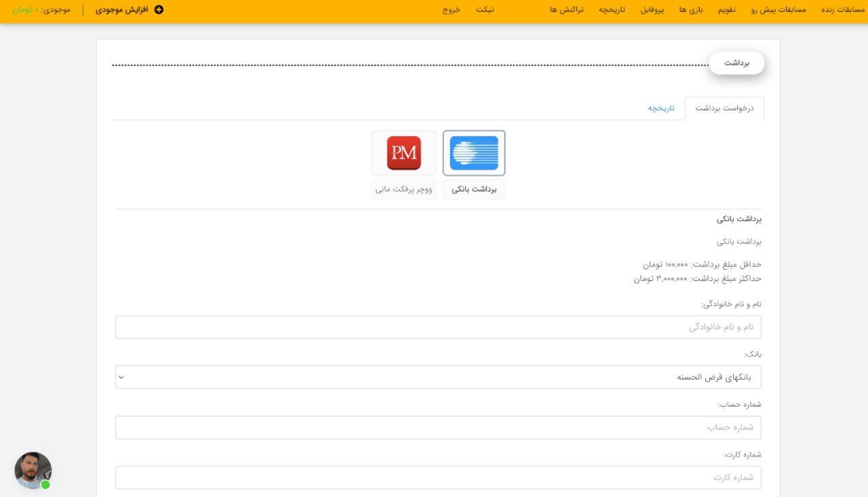Screen dimensions: 868x497
Task: Select the Perfect Money voucher icon
Action: [x=403, y=153]
